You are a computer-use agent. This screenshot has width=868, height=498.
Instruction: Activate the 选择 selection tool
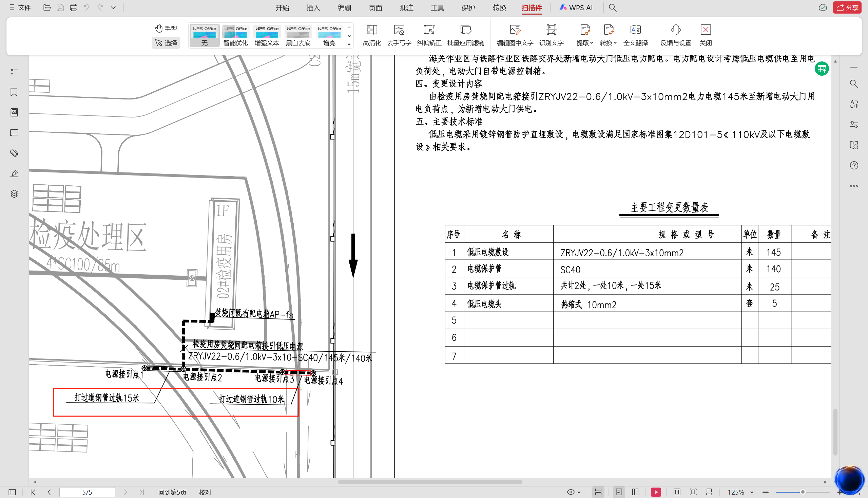point(166,43)
